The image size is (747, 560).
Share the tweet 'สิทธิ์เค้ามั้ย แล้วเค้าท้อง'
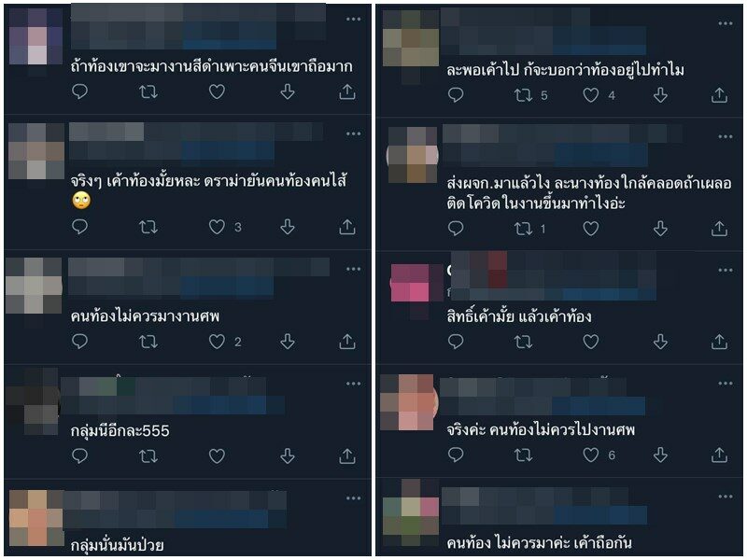(719, 342)
